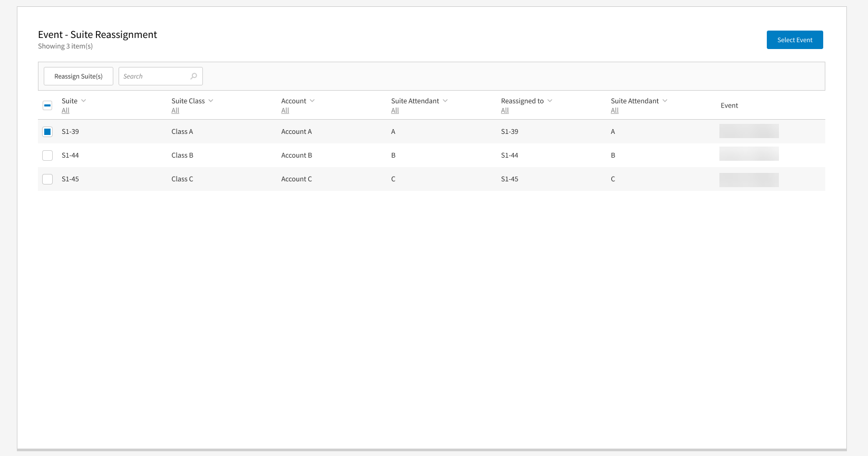Select the checkbox for suite S1-45
868x456 pixels.
click(x=47, y=179)
